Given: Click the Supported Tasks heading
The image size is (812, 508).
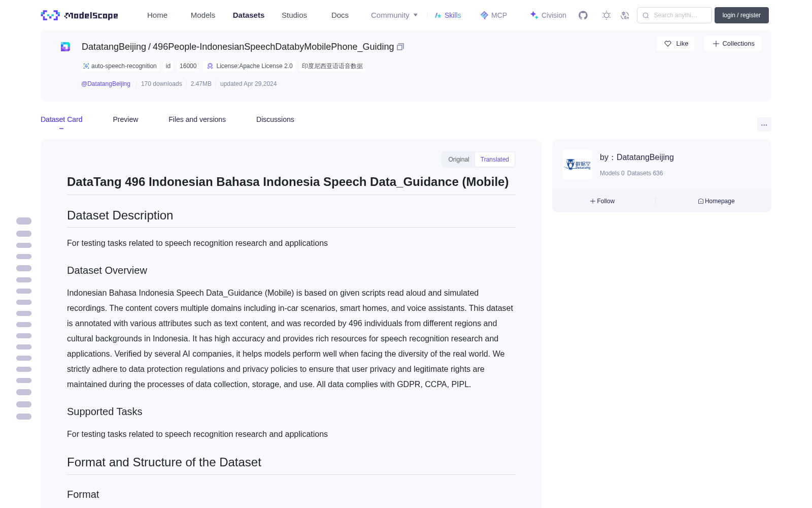Looking at the screenshot, I should [105, 411].
